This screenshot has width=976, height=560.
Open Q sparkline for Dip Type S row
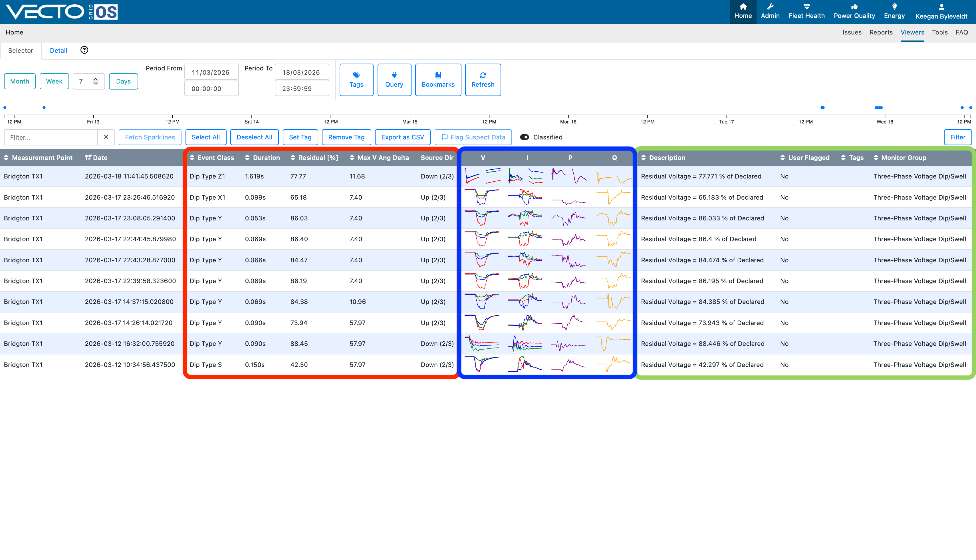(x=614, y=364)
